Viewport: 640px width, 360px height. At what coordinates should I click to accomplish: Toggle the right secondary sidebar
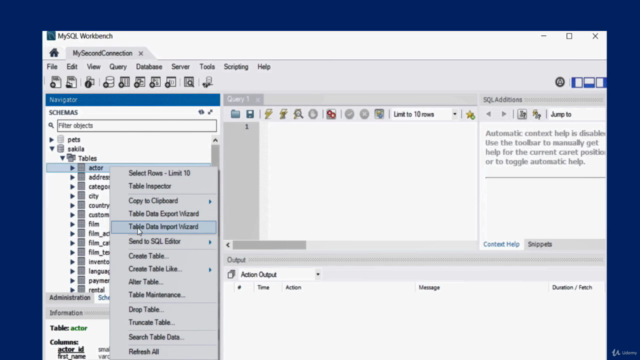tap(600, 82)
